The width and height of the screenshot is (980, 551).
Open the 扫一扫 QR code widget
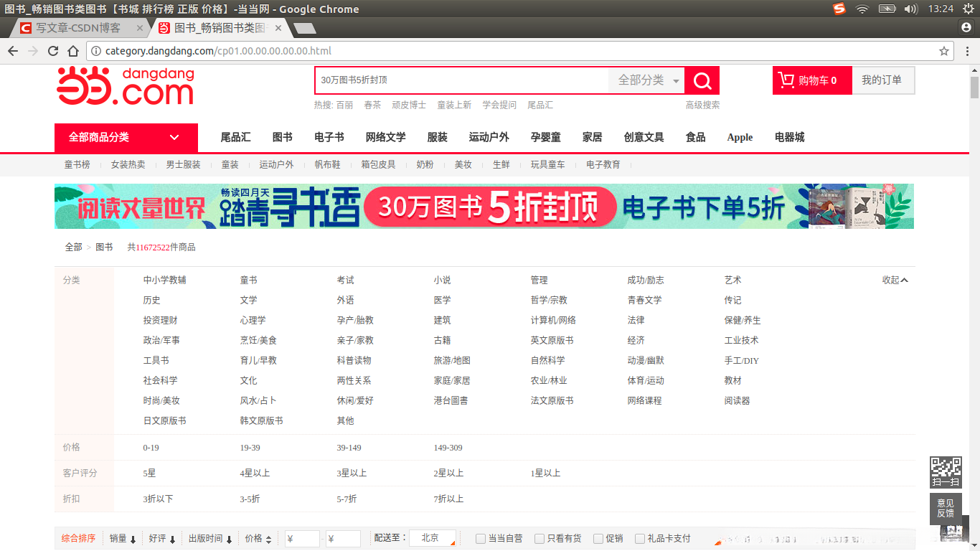click(x=946, y=472)
